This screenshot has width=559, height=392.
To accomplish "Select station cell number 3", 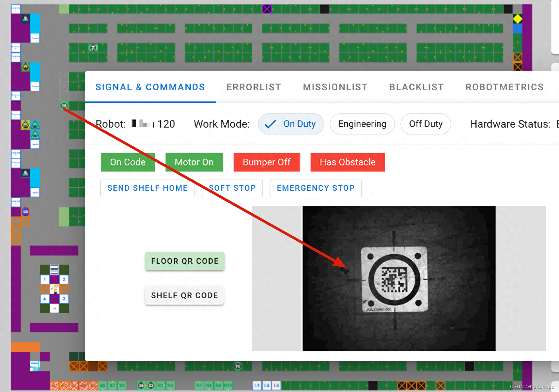I will [x=64, y=299].
